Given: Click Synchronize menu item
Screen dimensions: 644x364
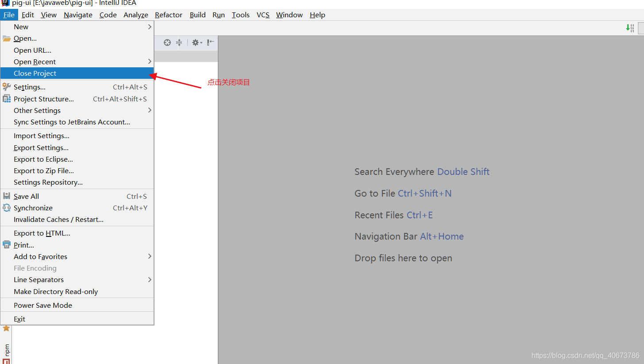Looking at the screenshot, I should click(77, 208).
